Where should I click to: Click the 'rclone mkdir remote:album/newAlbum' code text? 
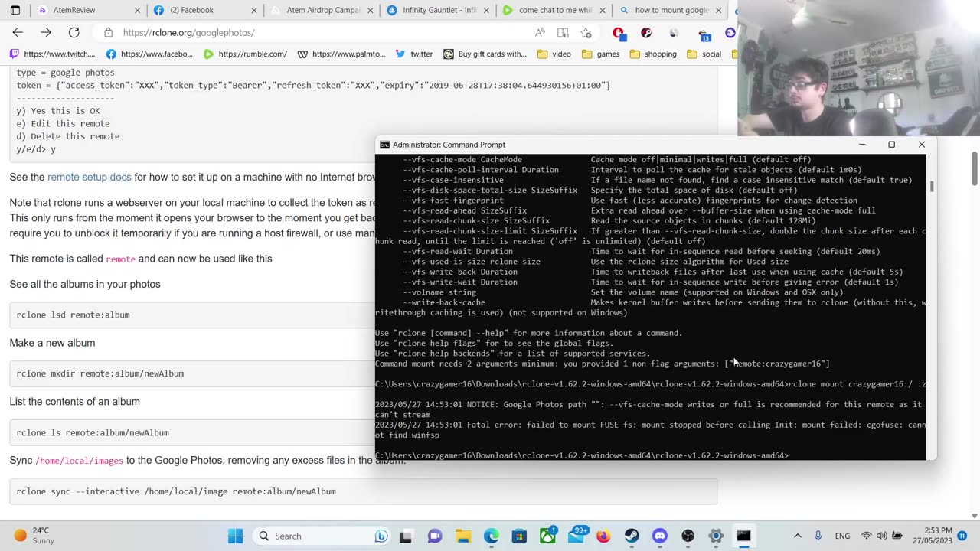pos(100,373)
